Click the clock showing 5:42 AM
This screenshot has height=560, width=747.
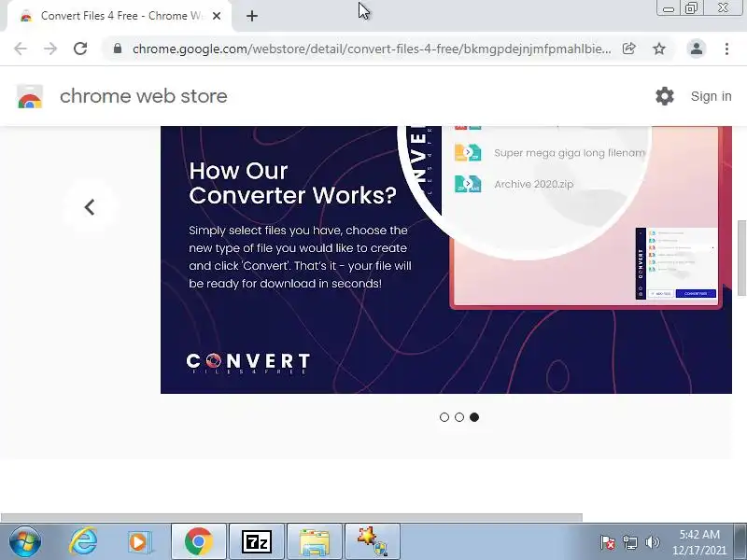[x=699, y=542]
